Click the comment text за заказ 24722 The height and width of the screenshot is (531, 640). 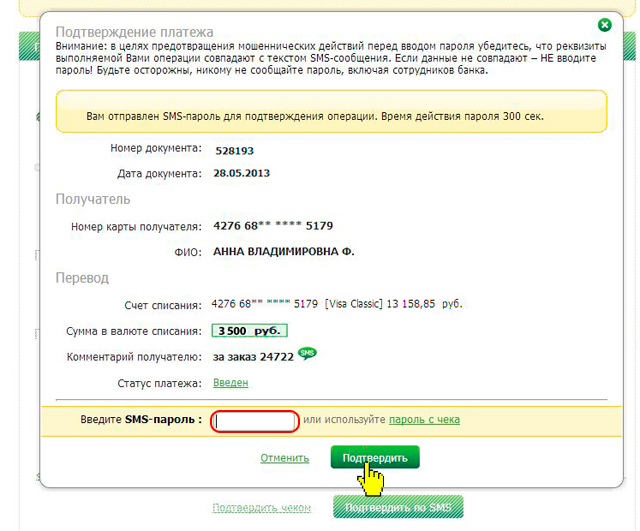pyautogui.click(x=253, y=356)
